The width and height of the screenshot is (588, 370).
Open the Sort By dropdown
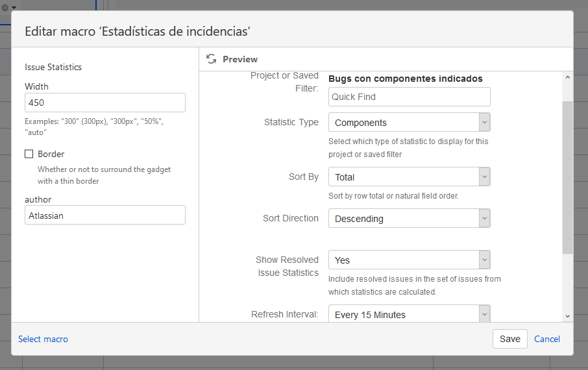(409, 177)
